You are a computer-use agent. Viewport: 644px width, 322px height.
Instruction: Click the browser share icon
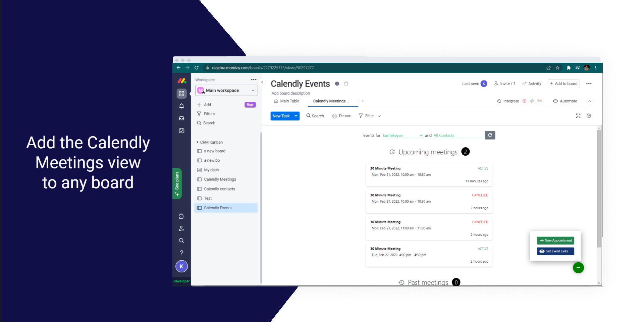coord(548,68)
